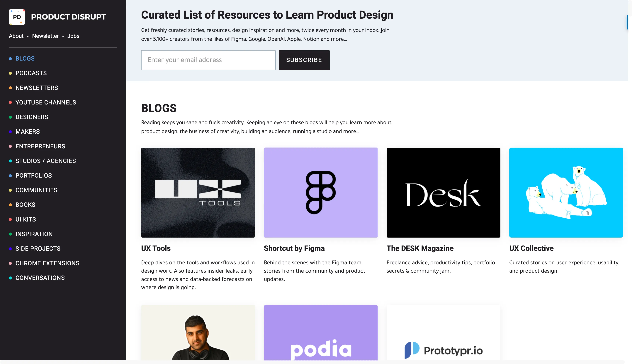This screenshot has width=632, height=364.
Task: Go to the Newsletter page
Action: [x=45, y=36]
